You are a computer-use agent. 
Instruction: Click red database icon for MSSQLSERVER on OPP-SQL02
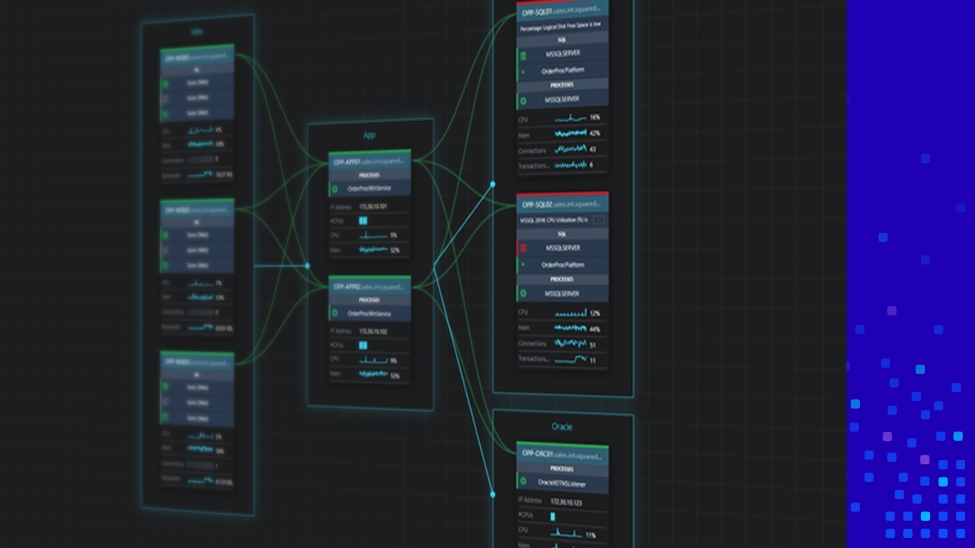coord(522,247)
